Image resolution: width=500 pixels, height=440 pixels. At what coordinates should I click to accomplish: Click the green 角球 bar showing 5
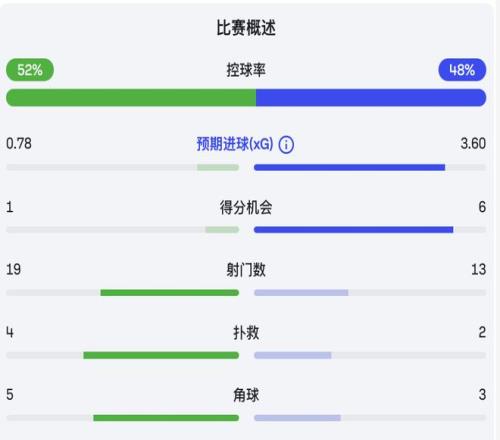pos(166,418)
